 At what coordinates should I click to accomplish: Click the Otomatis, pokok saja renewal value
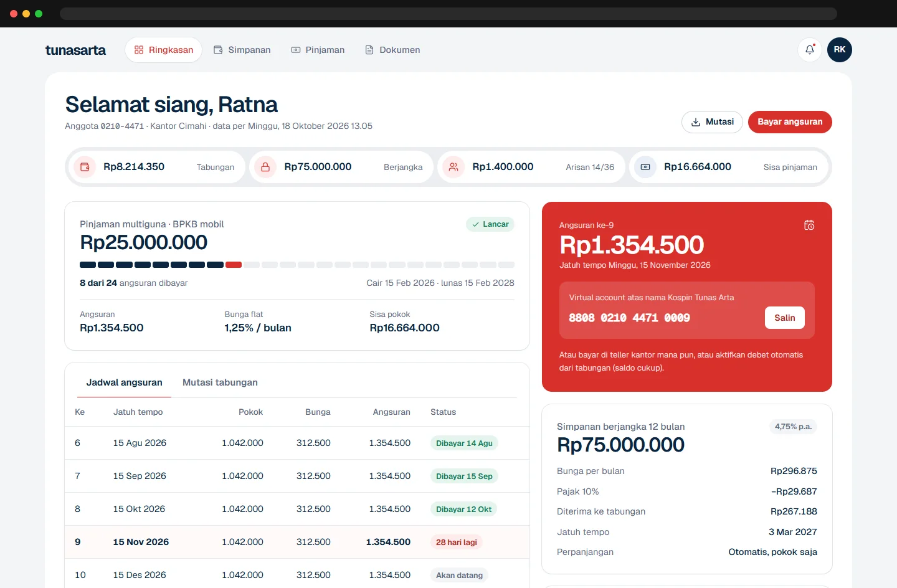click(x=772, y=552)
